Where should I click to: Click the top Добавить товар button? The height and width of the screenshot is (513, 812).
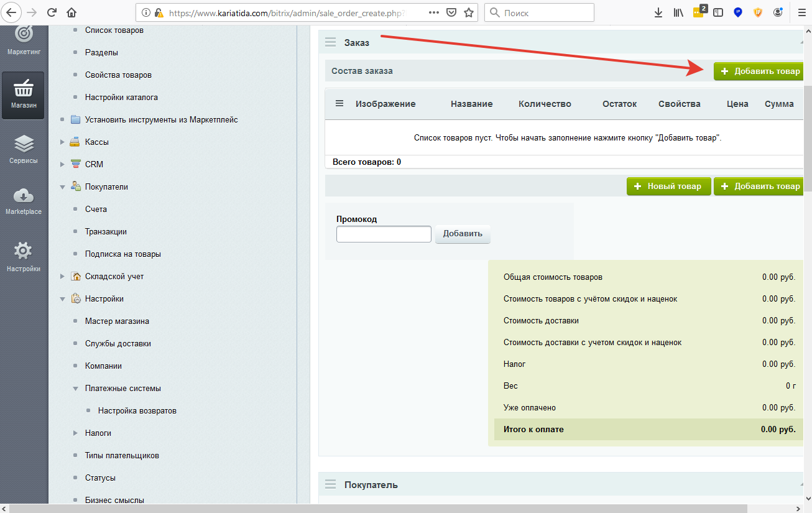pos(760,72)
